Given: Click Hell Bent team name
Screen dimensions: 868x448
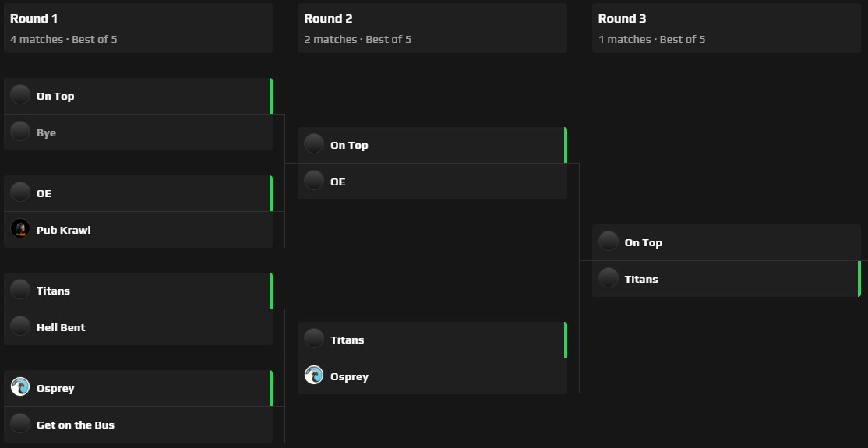Looking at the screenshot, I should click(x=61, y=327).
